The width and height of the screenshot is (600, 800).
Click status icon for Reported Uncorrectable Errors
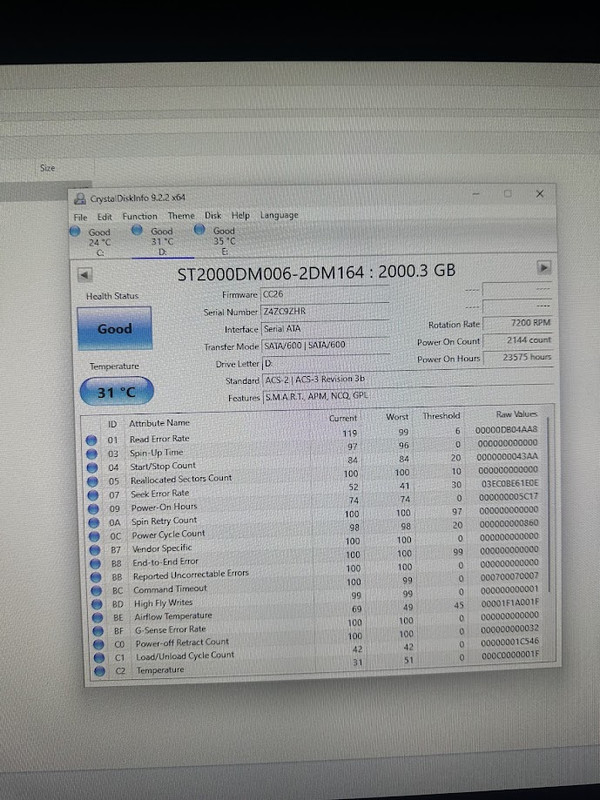point(96,577)
